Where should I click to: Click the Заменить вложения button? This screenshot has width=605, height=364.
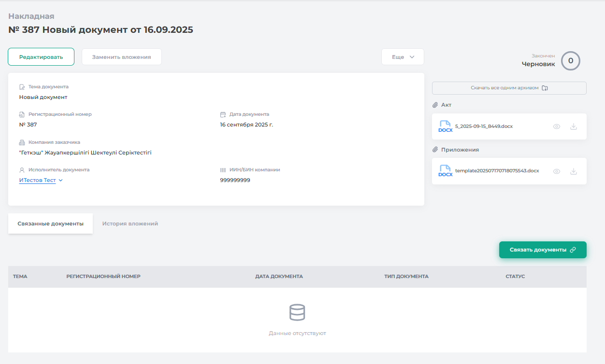[121, 57]
